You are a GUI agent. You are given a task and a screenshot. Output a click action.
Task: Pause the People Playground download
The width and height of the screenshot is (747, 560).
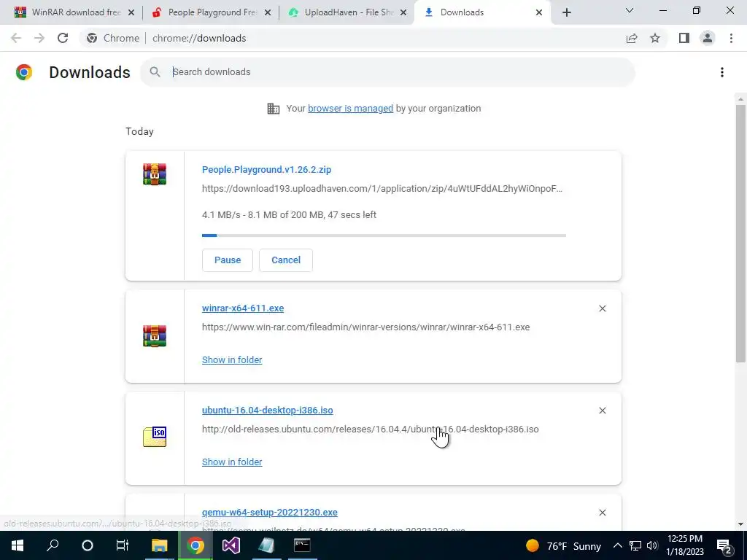(x=228, y=260)
